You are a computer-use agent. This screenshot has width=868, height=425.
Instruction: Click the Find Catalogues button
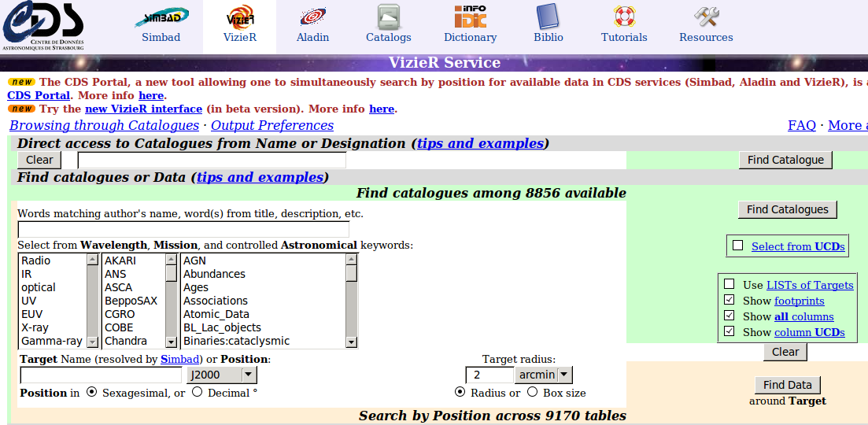(x=787, y=209)
